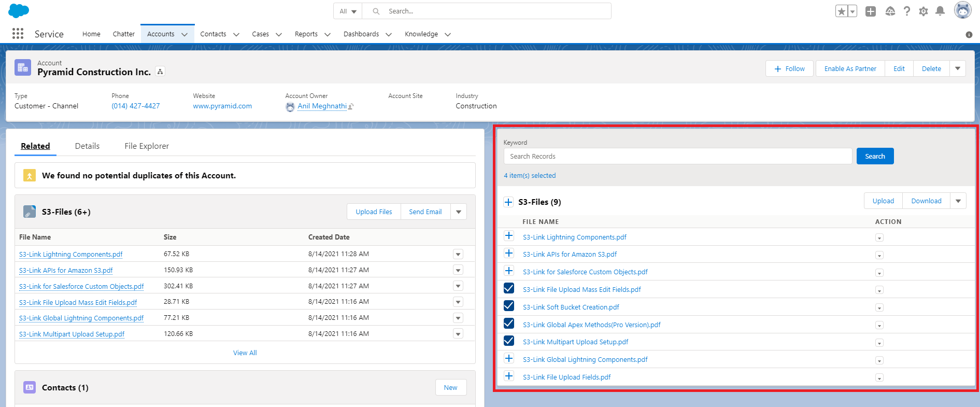Open the dropdown next to the Download button
980x407 pixels.
(958, 201)
